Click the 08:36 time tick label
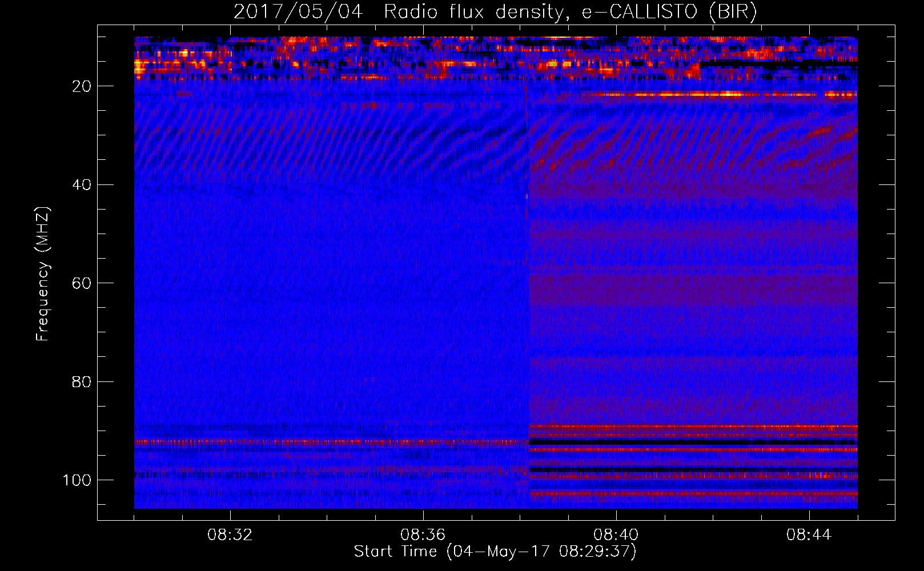Viewport: 924px width, 571px height. point(423,535)
